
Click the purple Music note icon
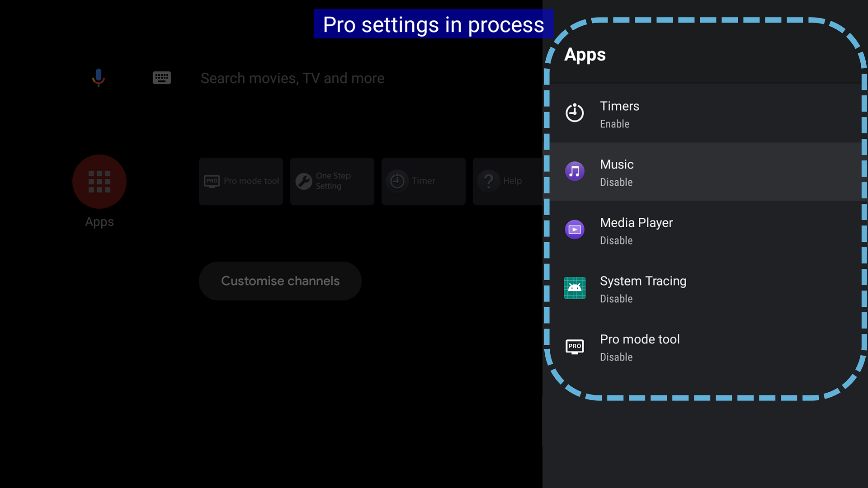click(x=575, y=171)
